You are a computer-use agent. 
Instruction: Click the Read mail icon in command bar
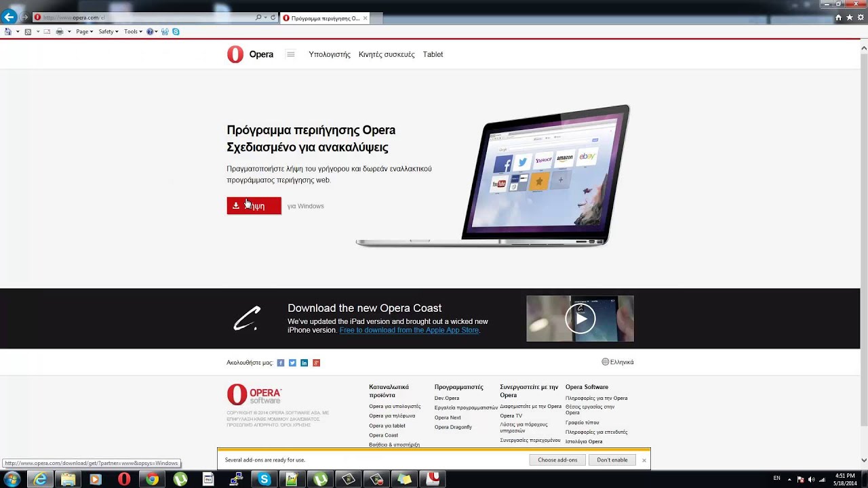[47, 32]
